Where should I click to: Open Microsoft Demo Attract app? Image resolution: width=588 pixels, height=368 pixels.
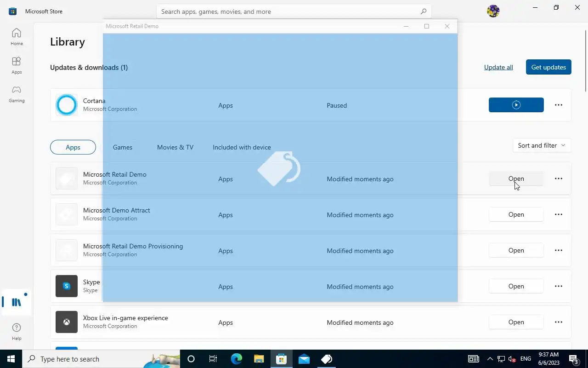516,214
